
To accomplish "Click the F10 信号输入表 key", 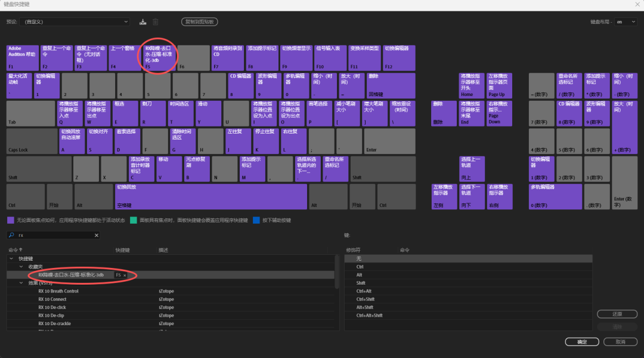I will click(x=330, y=58).
